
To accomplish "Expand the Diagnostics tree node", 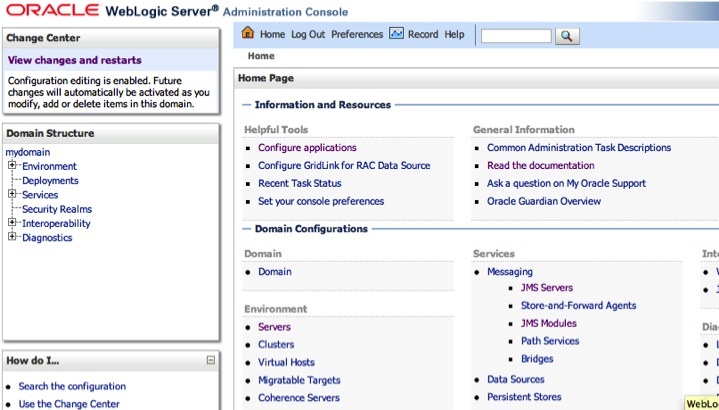I will [12, 237].
